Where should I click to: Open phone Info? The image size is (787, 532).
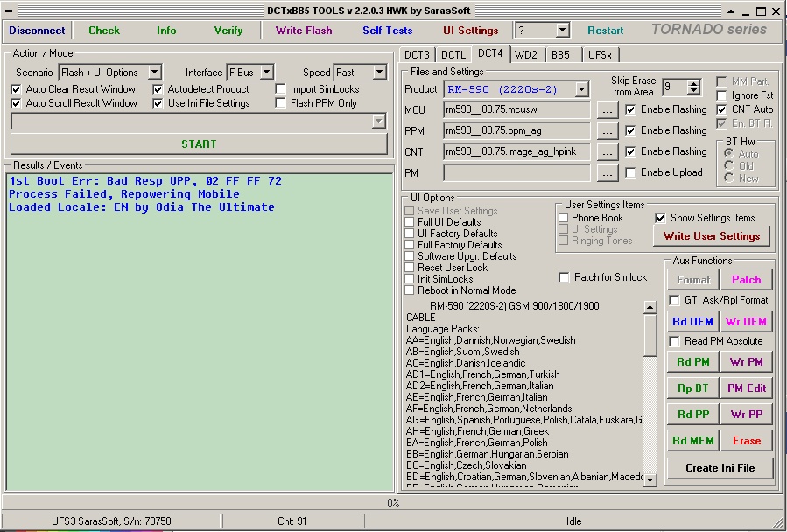(x=166, y=31)
